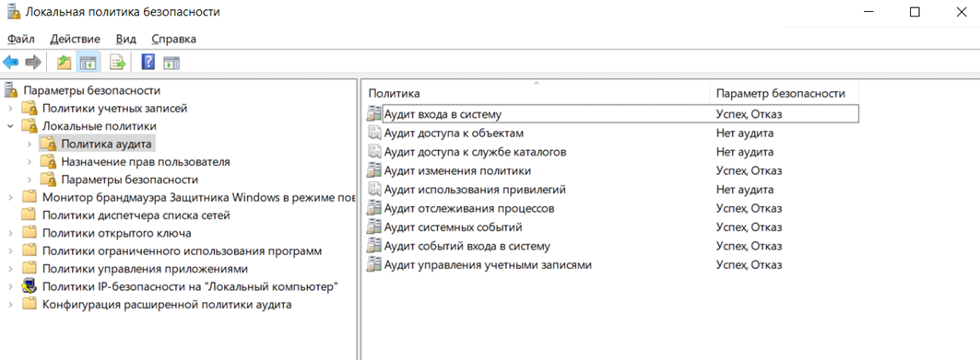The image size is (980, 360).
Task: Click the Back arrow toolbar icon
Action: pyautogui.click(x=11, y=63)
